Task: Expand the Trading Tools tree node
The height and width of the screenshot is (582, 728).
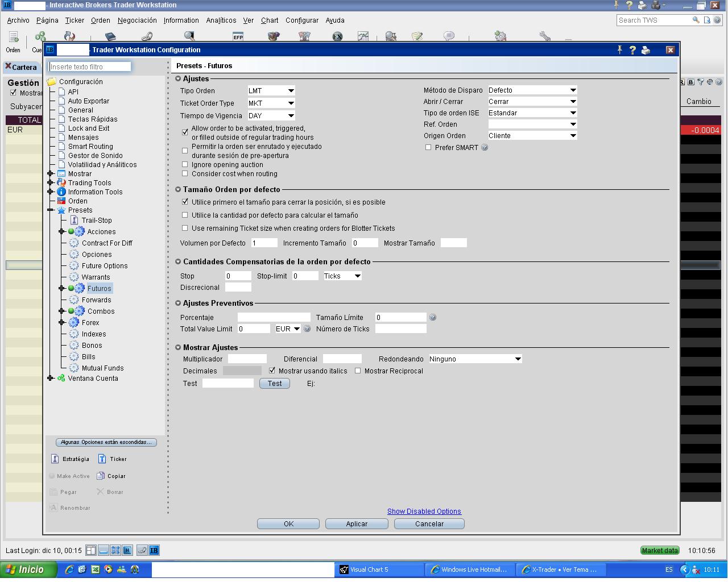Action: (51, 182)
